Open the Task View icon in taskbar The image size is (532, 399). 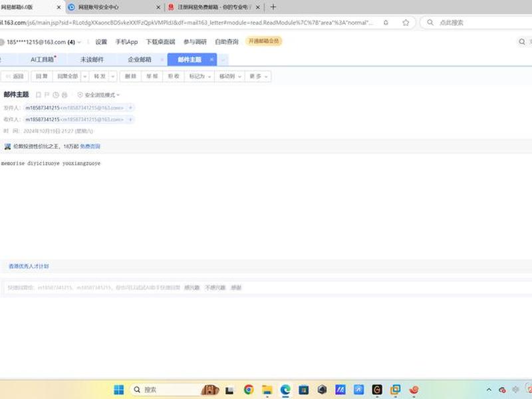click(229, 390)
